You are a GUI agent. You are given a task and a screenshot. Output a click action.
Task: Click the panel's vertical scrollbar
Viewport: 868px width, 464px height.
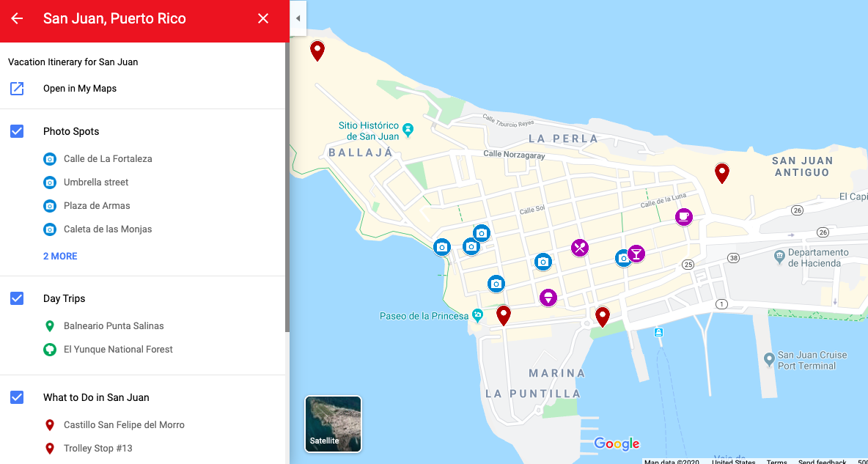point(287,188)
